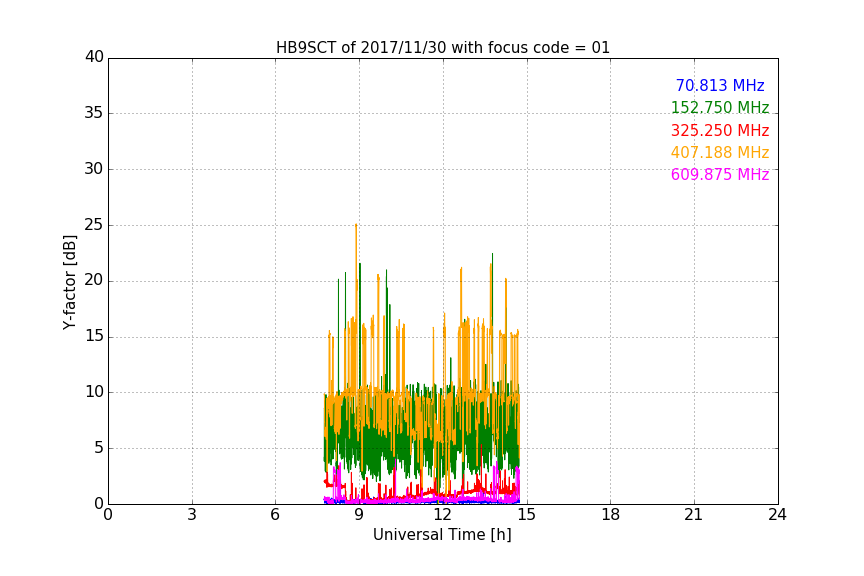Viewport: 864px width, 576px height.
Task: Click the x-axis tick label 21
Action: coord(694,515)
